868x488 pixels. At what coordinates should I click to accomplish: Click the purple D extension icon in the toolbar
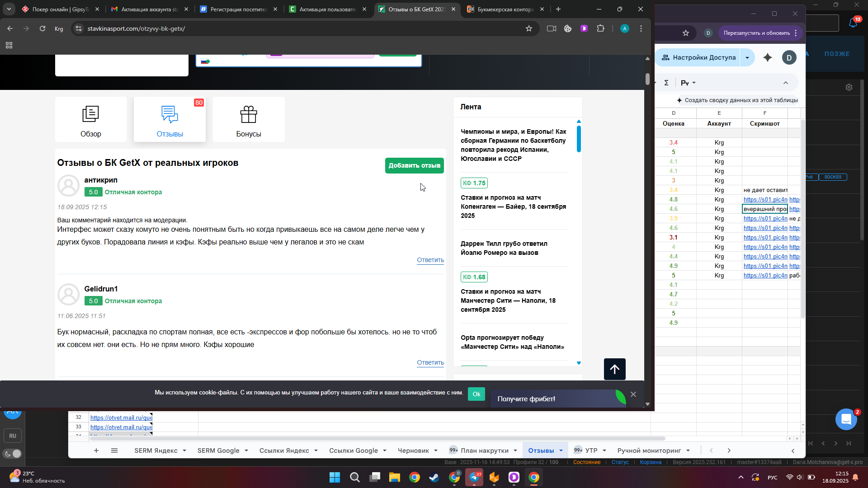[x=584, y=28]
